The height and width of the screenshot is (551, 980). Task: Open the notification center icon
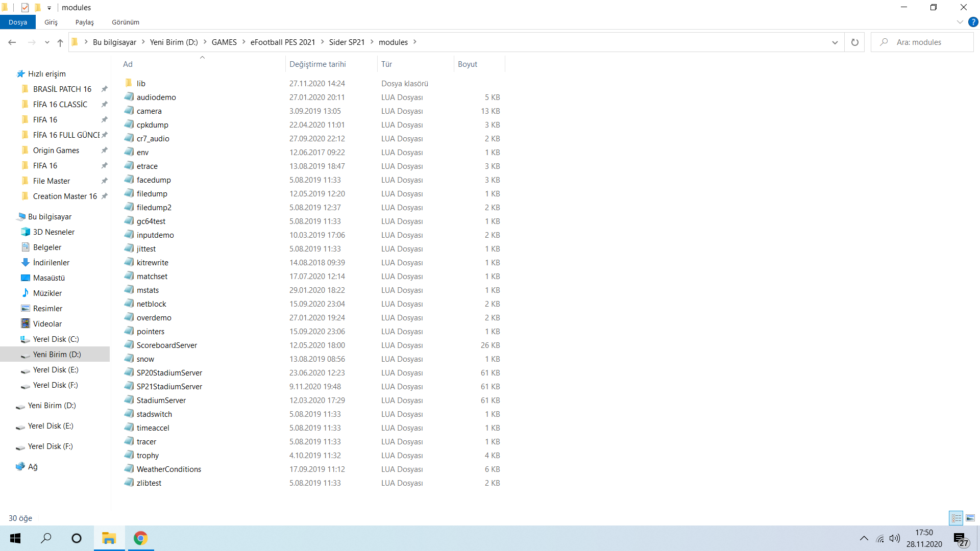click(x=960, y=539)
